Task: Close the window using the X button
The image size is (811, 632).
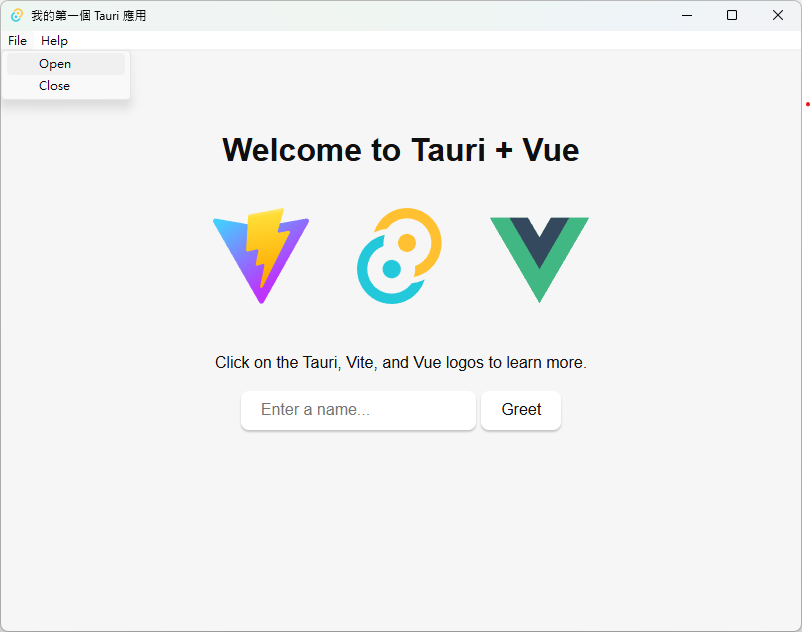Action: pos(778,16)
